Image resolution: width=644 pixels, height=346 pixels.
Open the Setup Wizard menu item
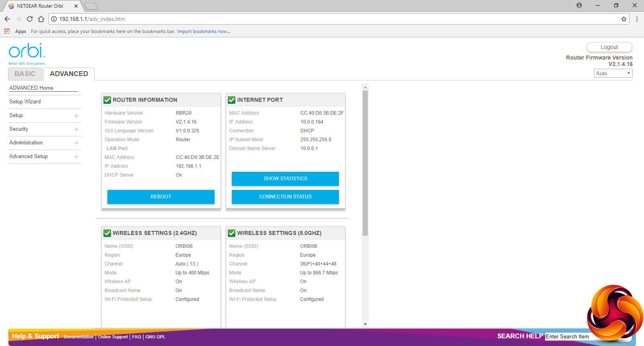tap(25, 101)
